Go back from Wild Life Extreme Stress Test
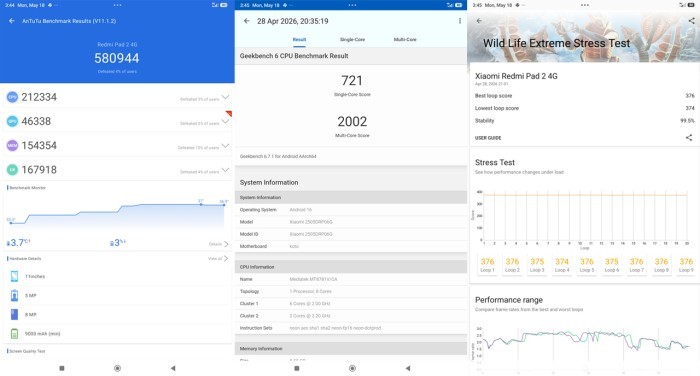The width and height of the screenshot is (700, 376). tap(479, 21)
